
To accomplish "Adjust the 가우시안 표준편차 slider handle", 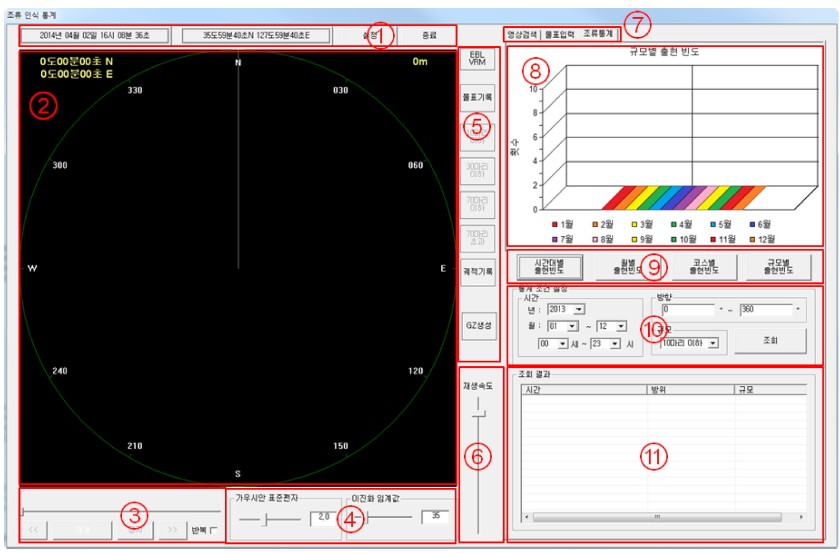I will (264, 519).
